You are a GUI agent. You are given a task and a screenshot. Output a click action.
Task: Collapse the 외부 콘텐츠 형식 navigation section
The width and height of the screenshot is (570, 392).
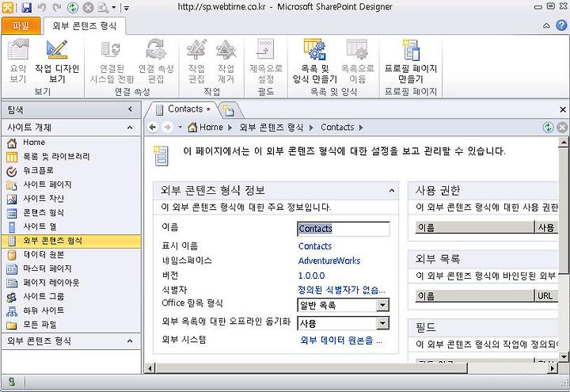(130, 341)
